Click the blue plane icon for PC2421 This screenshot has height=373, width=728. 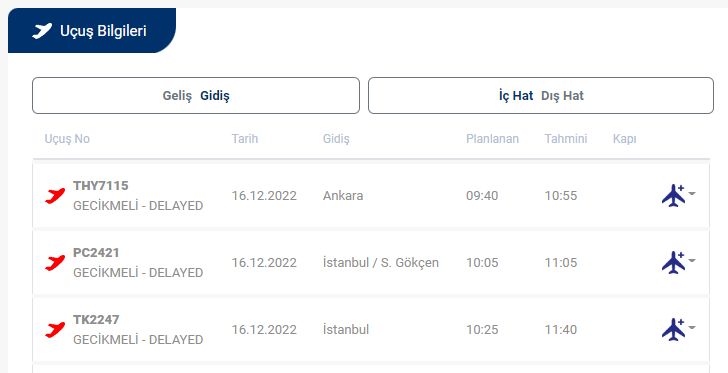pyautogui.click(x=674, y=262)
